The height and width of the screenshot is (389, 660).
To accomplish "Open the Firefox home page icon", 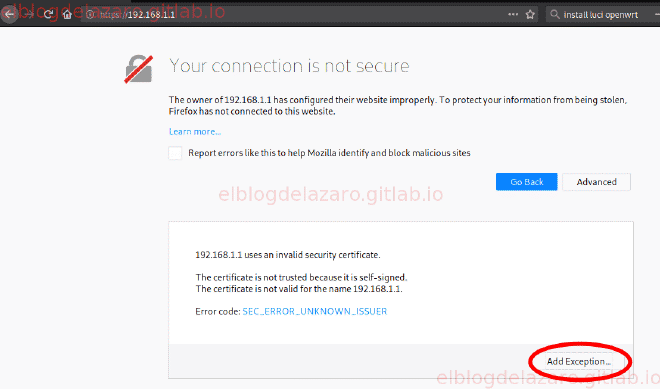I will (x=67, y=14).
